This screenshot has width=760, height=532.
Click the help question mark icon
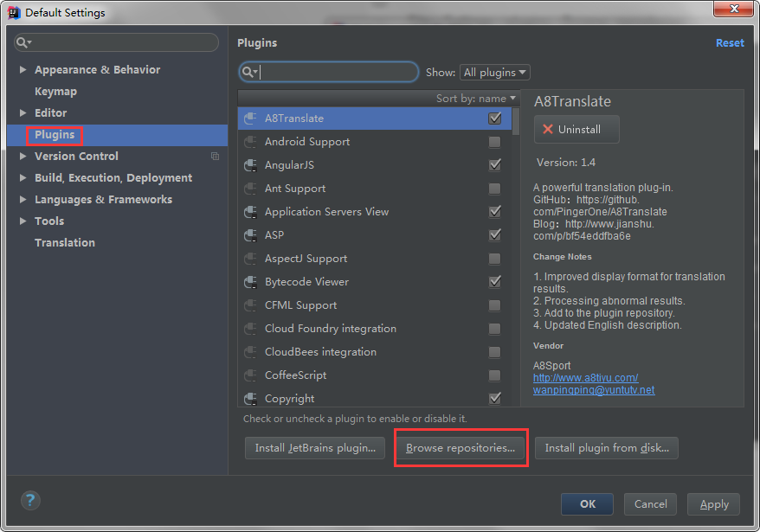(x=29, y=500)
